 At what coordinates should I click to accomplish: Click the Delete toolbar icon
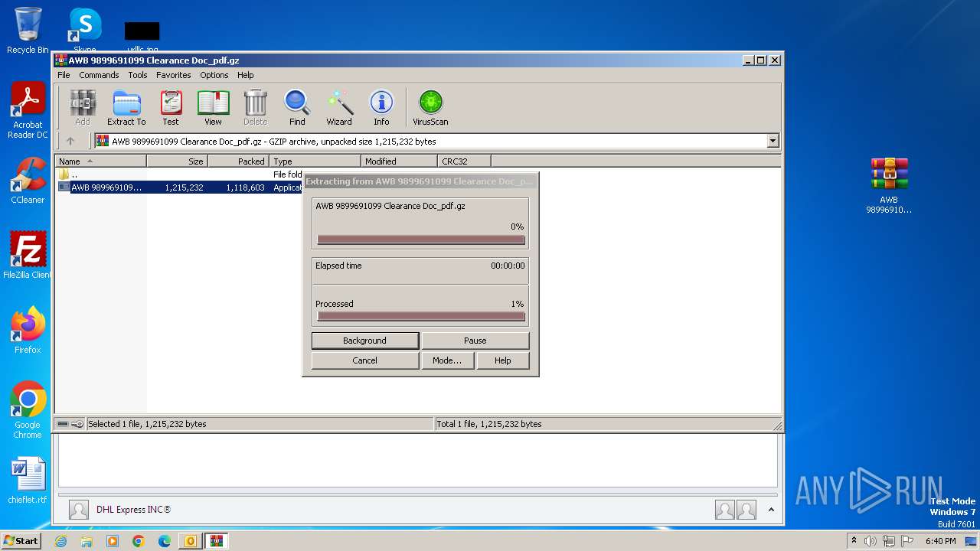255,108
